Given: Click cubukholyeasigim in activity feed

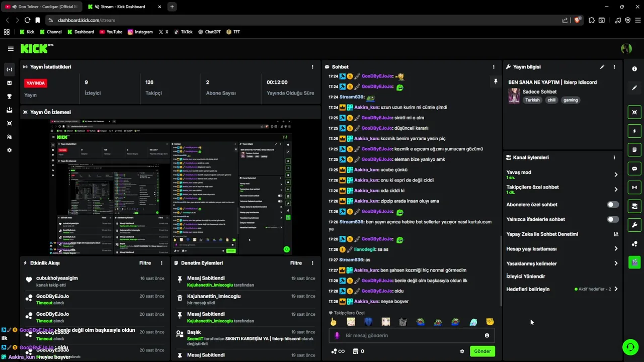Looking at the screenshot, I should (x=57, y=278).
